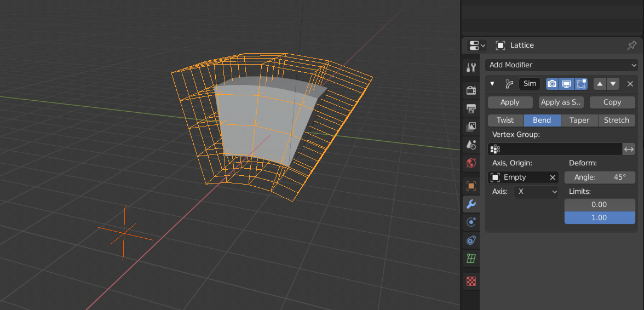Open the View Layer properties tab
644x310 pixels.
[471, 127]
